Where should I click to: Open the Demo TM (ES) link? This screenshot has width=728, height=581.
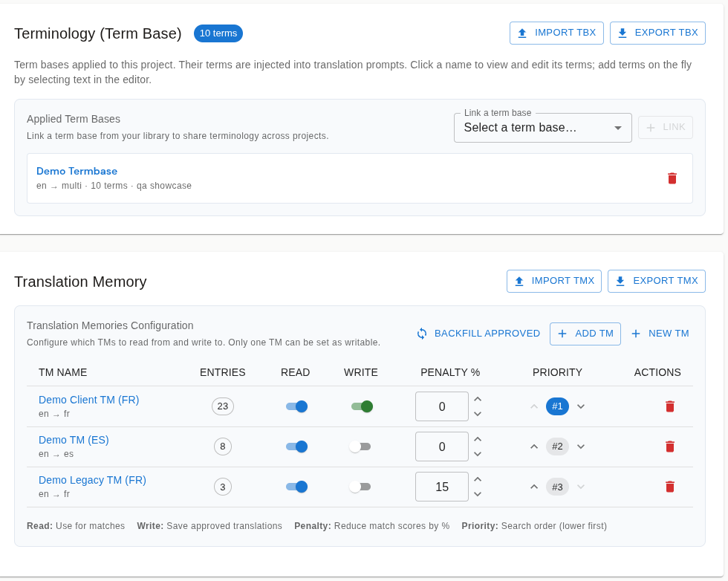[x=74, y=440]
